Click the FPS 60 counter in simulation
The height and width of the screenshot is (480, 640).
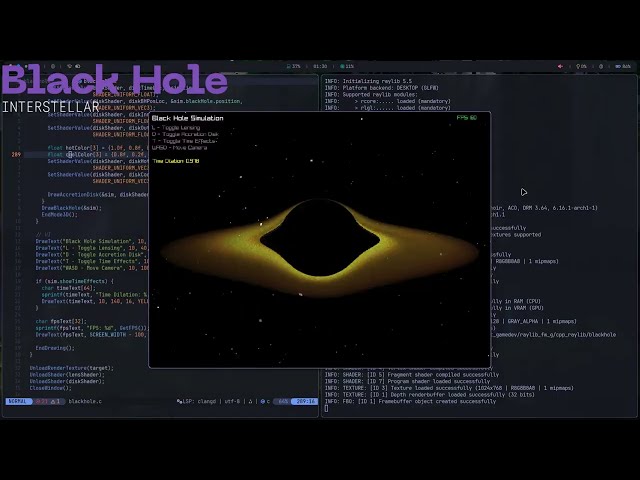click(467, 118)
